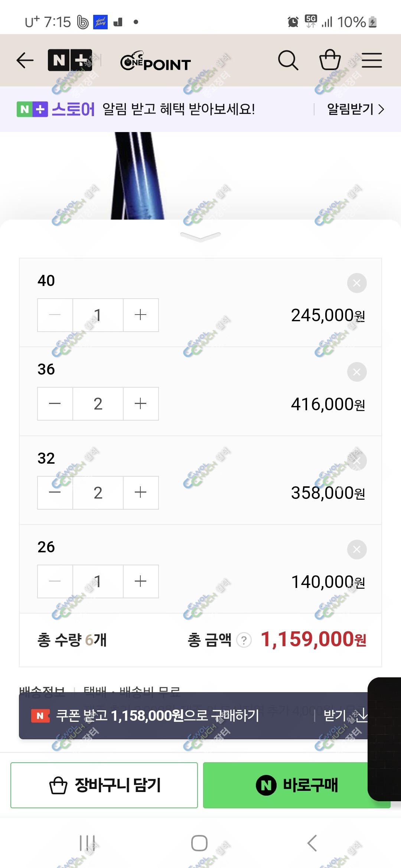401x868 pixels.
Task: Open the hamburger menu icon
Action: pyautogui.click(x=372, y=60)
